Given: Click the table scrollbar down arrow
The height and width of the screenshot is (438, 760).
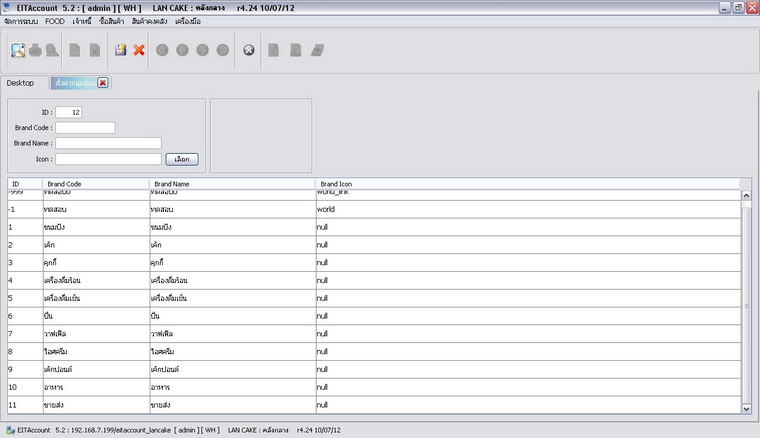Looking at the screenshot, I should point(746,409).
